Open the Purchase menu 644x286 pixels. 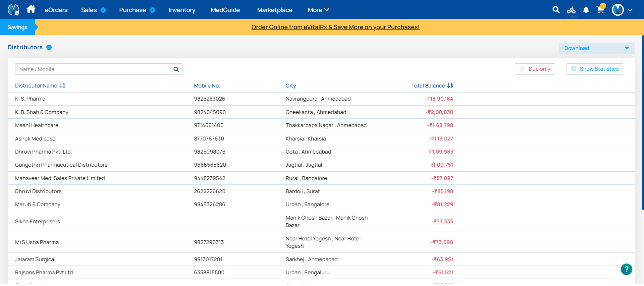132,10
